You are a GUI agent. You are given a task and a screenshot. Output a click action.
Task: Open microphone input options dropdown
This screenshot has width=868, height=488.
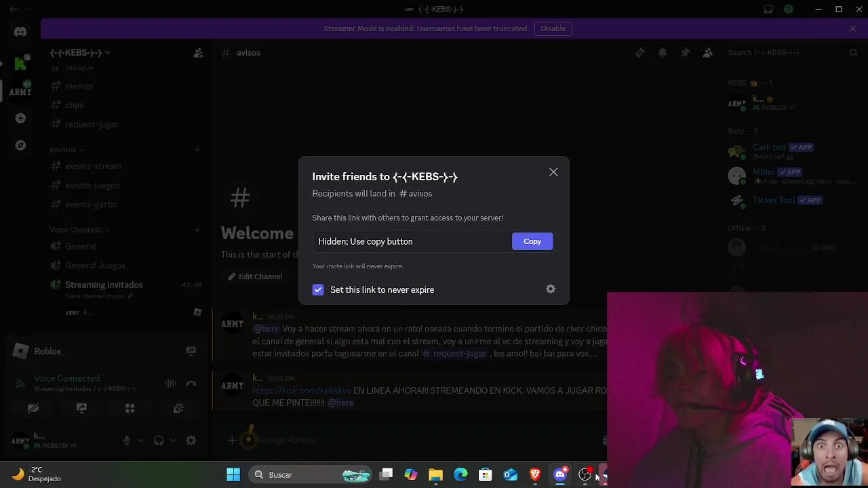pyautogui.click(x=140, y=441)
